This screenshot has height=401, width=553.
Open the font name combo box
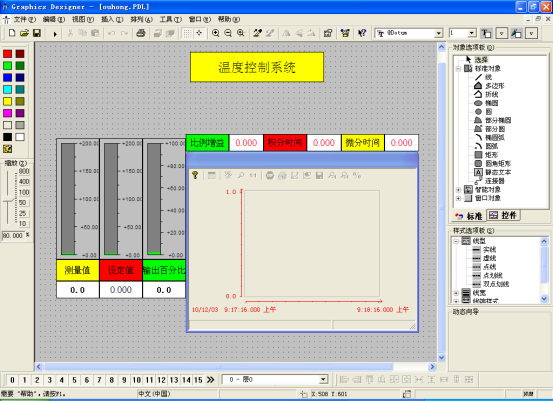pos(409,33)
